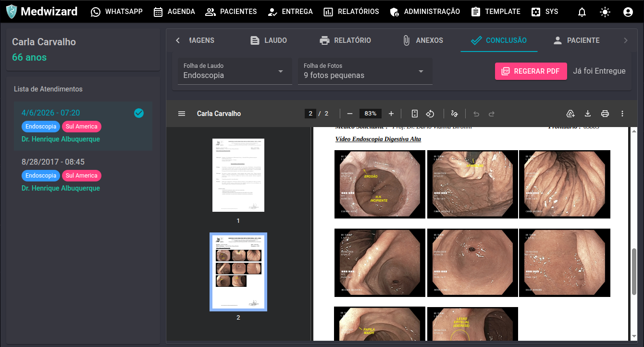The height and width of the screenshot is (347, 644).
Task: Click the checkmark on the 4/6/2026 appointment
Action: (139, 113)
